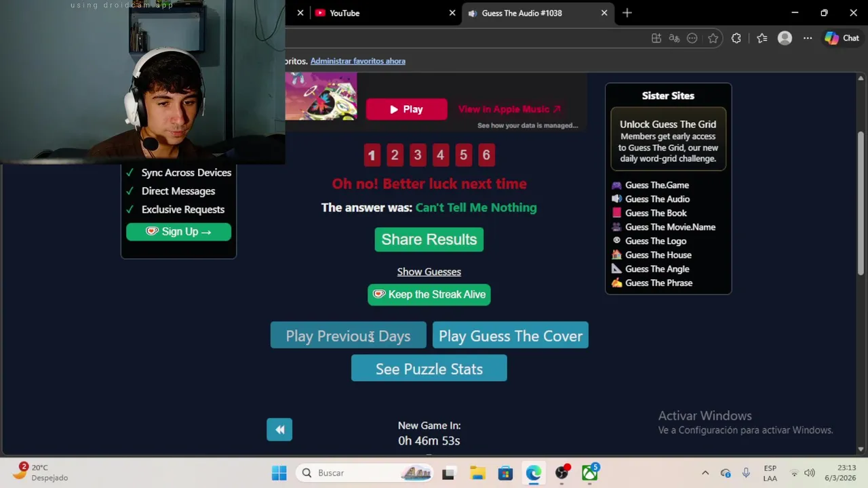
Task: Open See Puzzle Stats
Action: click(429, 369)
